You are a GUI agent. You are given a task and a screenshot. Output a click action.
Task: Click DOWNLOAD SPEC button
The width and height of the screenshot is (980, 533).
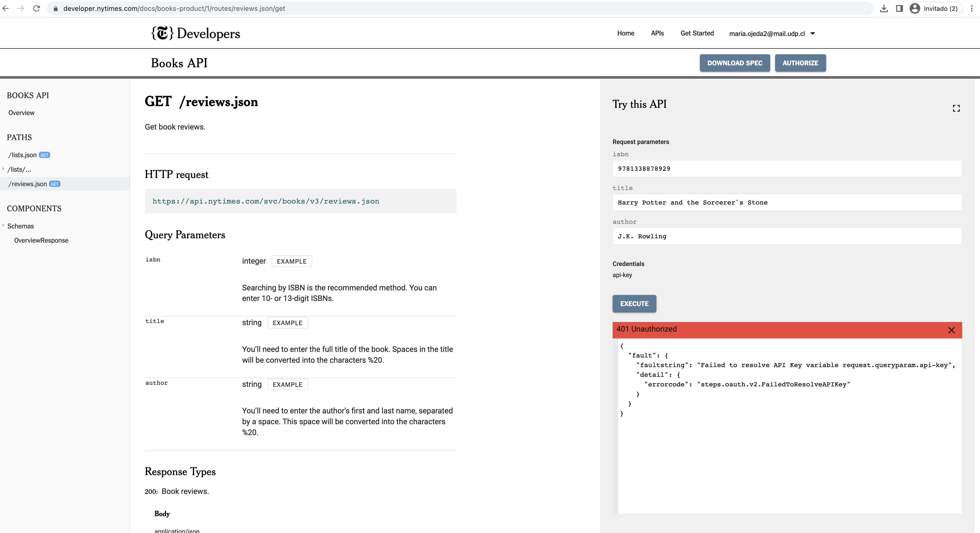[x=735, y=63]
